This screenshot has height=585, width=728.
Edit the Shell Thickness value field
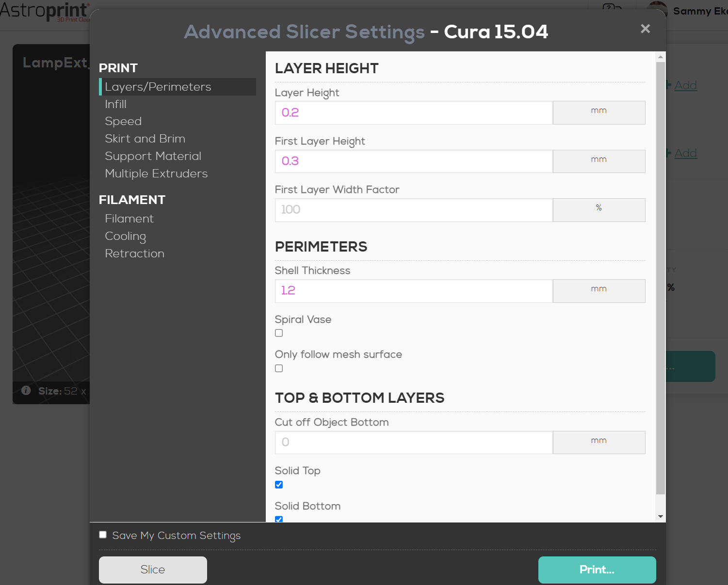[x=414, y=291]
